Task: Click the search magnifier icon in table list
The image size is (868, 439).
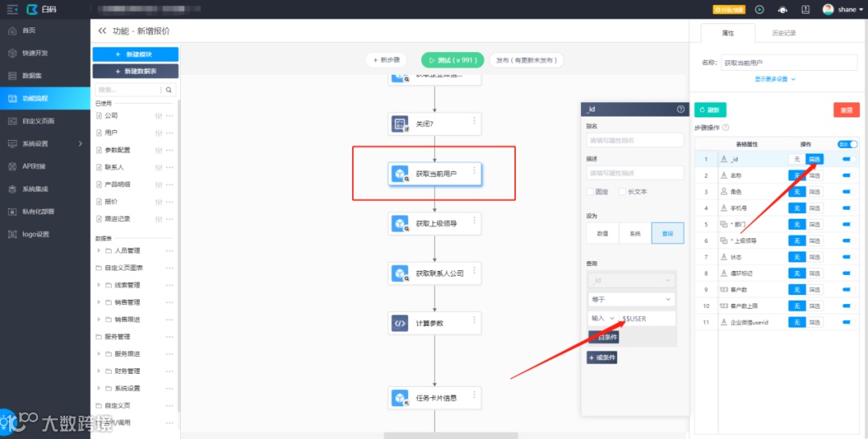Action: (169, 90)
